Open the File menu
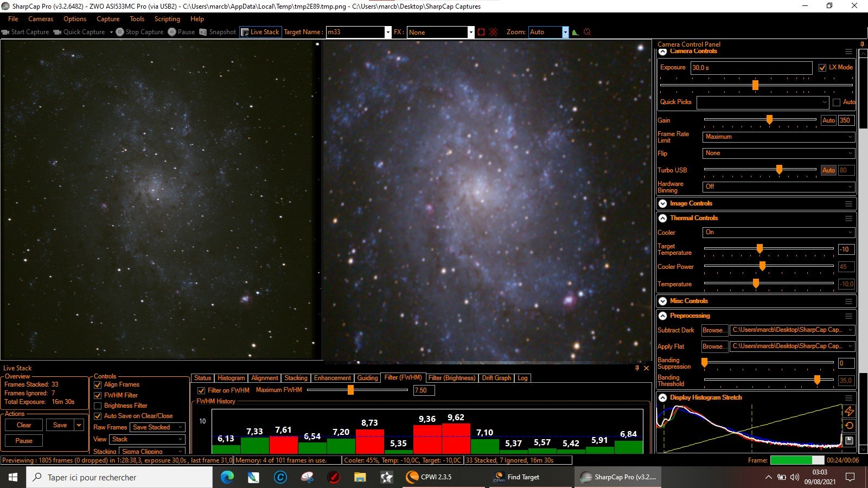Viewport: 868px width, 488px height. [x=13, y=19]
